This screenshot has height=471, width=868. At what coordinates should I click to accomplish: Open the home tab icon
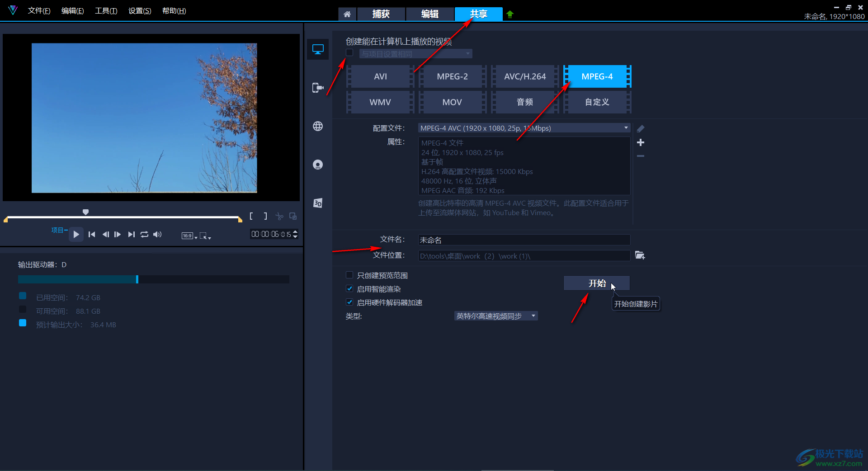tap(347, 14)
